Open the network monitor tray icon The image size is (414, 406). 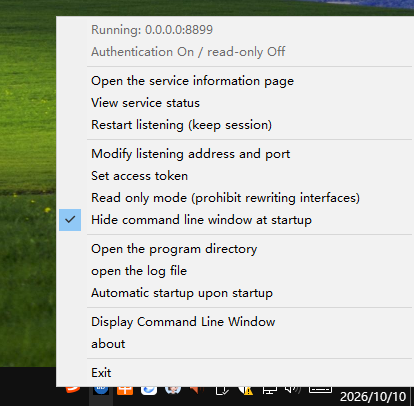pos(269,390)
